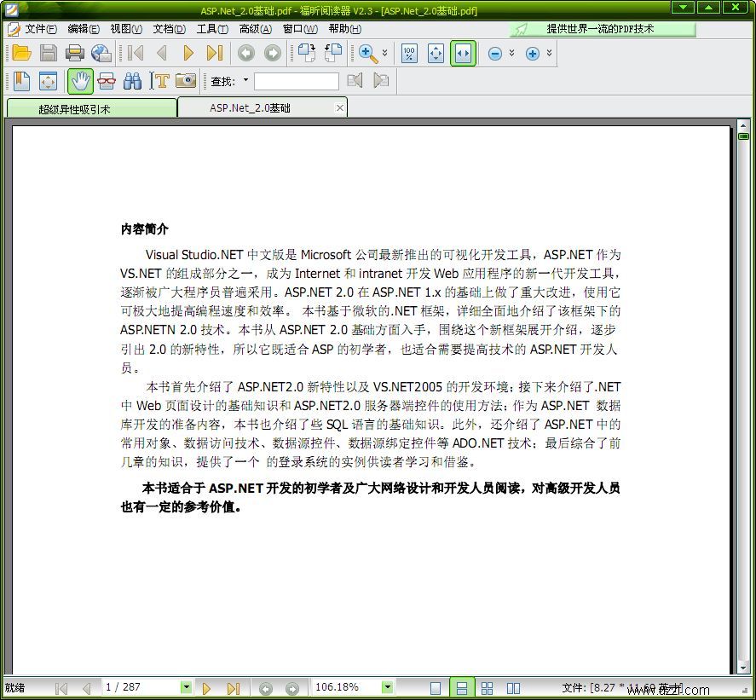
Task: Go to previous page from the status bar
Action: click(87, 688)
